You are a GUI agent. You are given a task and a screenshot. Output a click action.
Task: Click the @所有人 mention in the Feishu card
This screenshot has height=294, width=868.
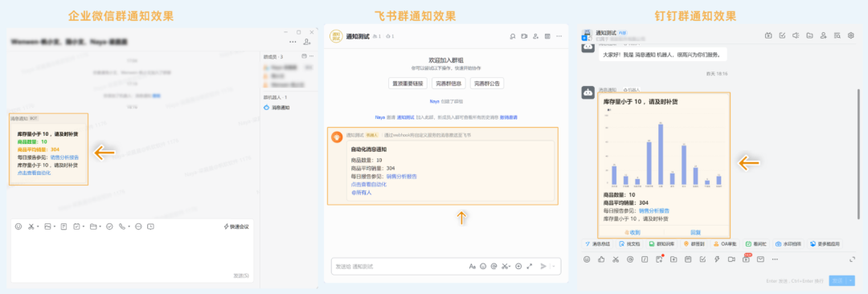362,193
